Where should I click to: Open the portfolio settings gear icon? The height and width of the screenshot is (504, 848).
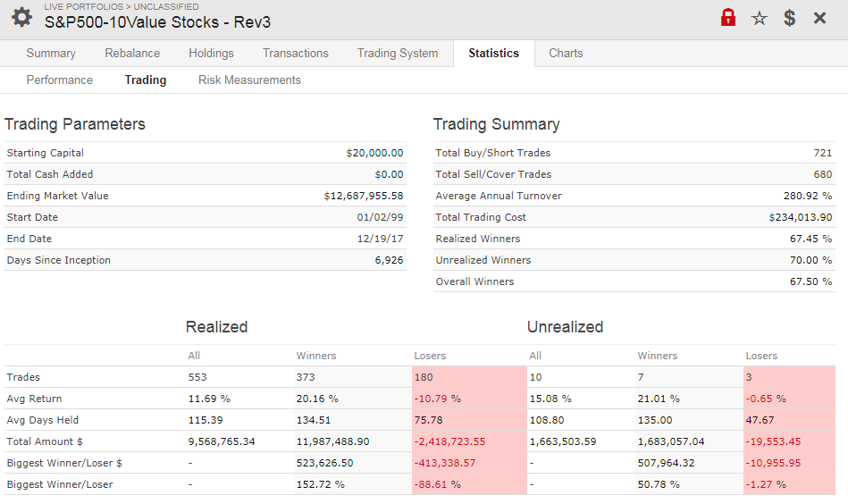click(21, 17)
